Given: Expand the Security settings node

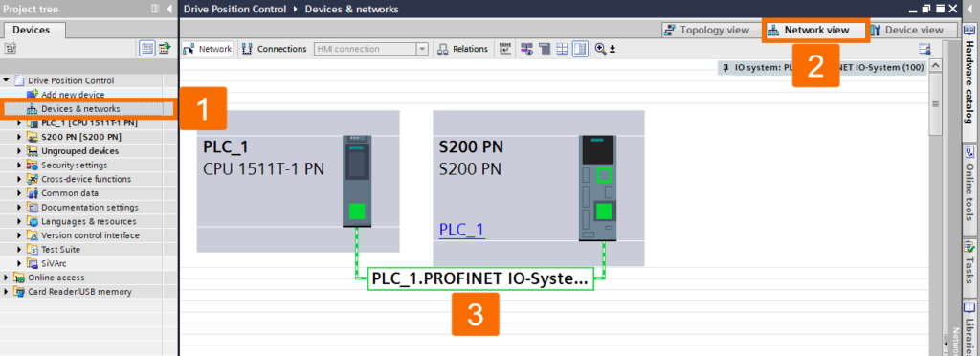Looking at the screenshot, I should (19, 165).
